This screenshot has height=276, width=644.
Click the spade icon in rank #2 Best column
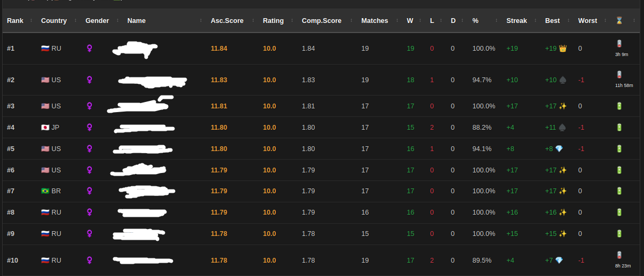pyautogui.click(x=563, y=80)
